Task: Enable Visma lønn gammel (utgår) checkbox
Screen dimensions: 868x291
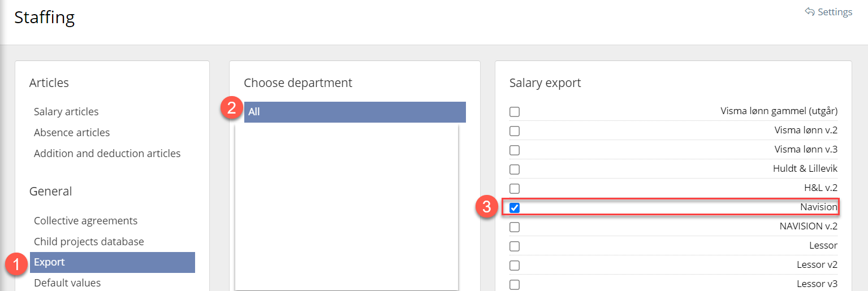Action: (x=515, y=112)
